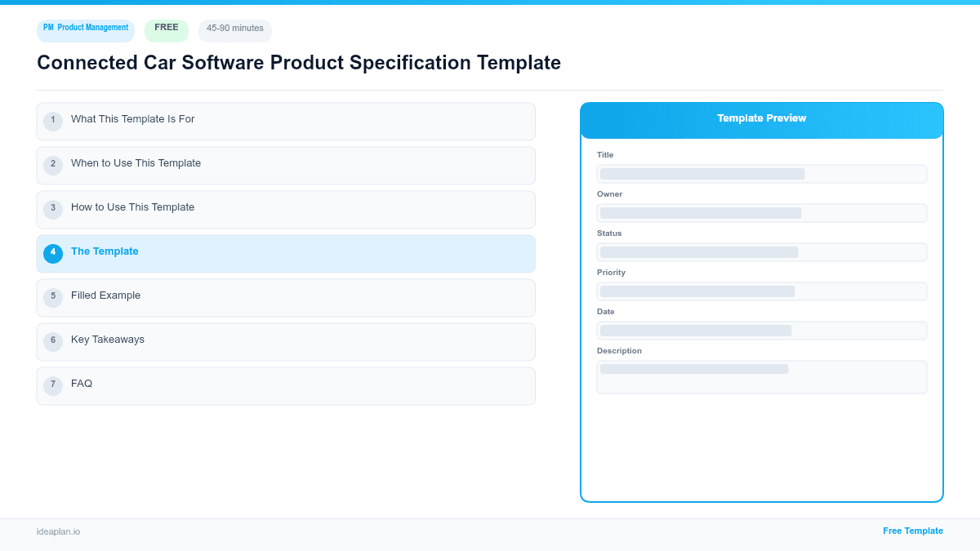Expand the 'How to Use This Template' item
This screenshot has width=980, height=551.
[286, 209]
